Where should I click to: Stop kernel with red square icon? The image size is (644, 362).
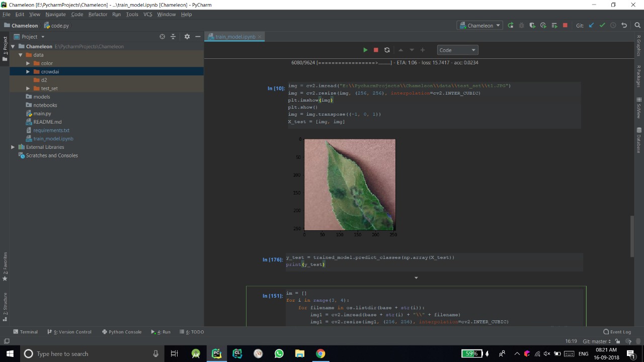[376, 50]
